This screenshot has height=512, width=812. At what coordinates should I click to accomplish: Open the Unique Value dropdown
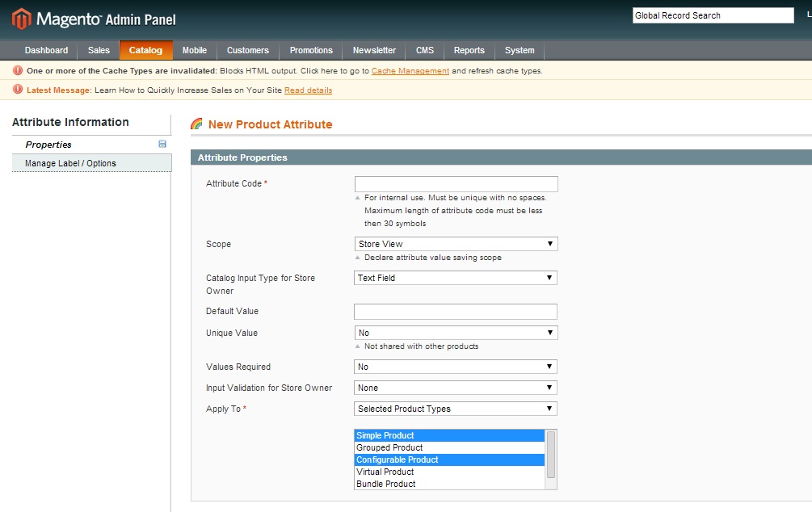(x=456, y=333)
